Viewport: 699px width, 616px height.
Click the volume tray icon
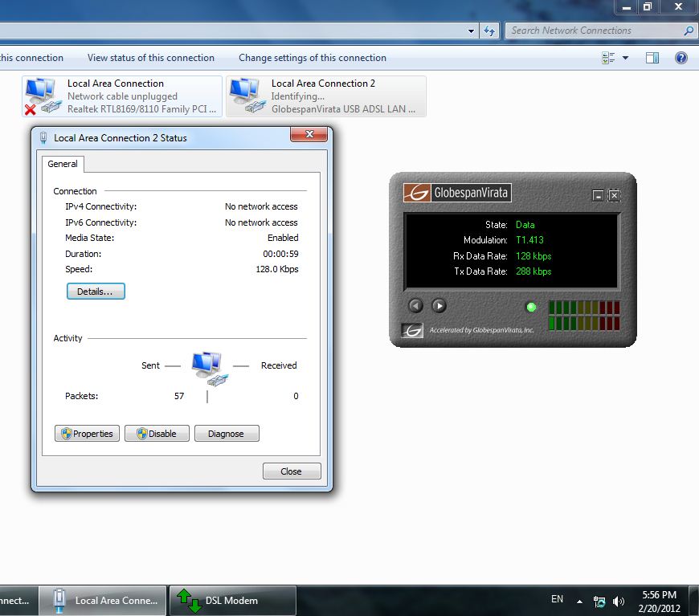619,602
